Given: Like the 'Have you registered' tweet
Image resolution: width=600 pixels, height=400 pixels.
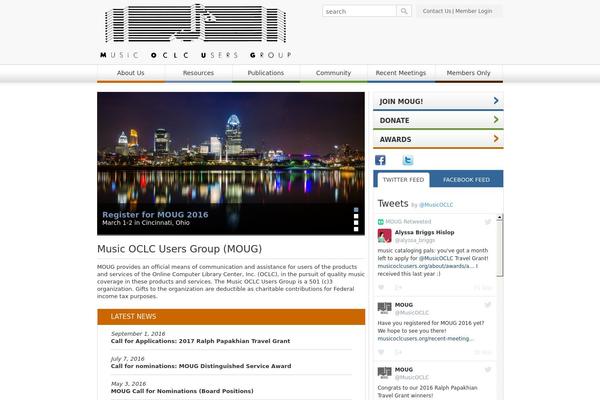Looking at the screenshot, I should (x=381, y=352).
